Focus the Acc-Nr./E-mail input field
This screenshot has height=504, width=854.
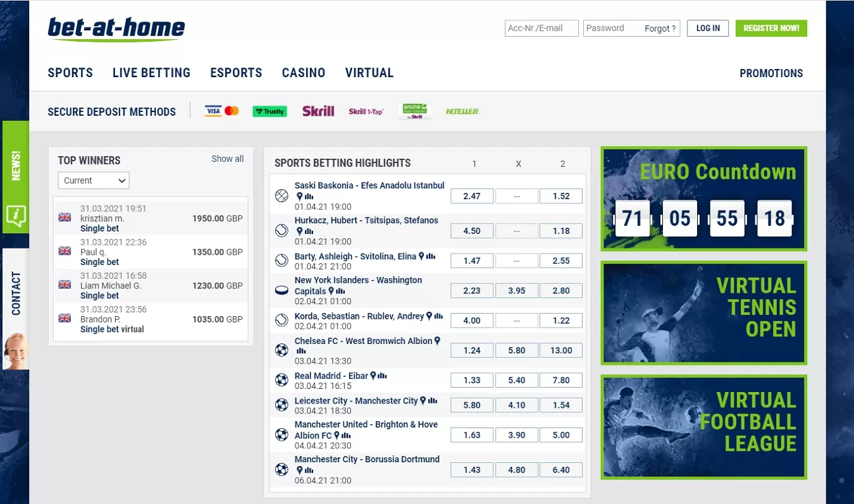(542, 28)
